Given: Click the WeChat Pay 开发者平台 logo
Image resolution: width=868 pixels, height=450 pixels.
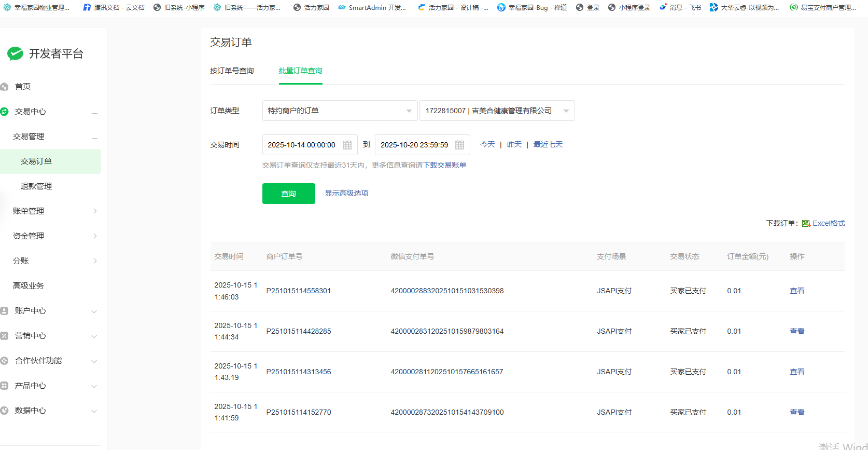Looking at the screenshot, I should pyautogui.click(x=45, y=53).
